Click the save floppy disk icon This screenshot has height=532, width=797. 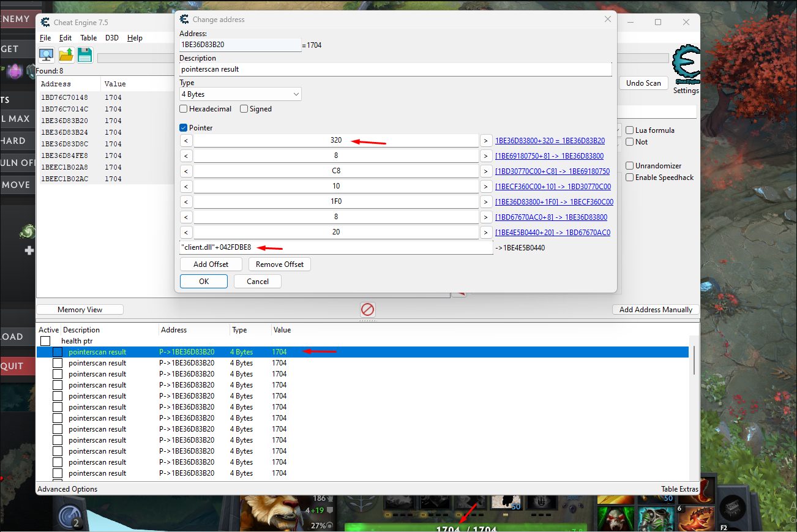[x=84, y=54]
